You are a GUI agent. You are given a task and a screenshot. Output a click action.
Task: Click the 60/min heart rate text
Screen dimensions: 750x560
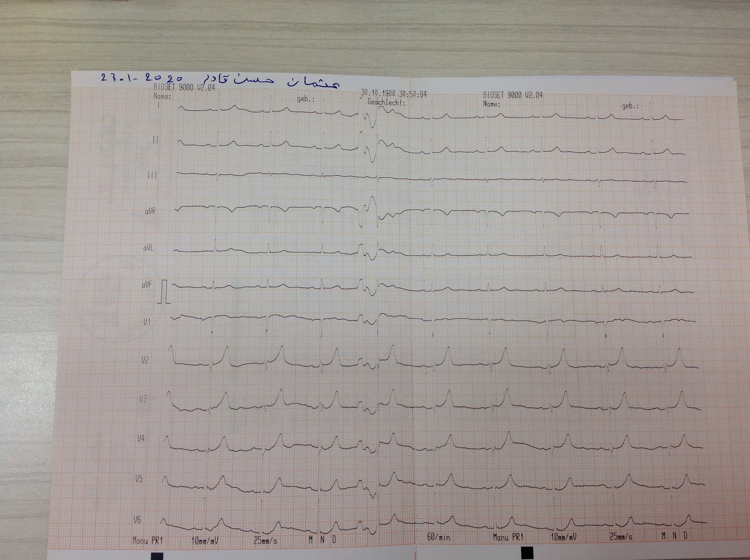point(438,537)
